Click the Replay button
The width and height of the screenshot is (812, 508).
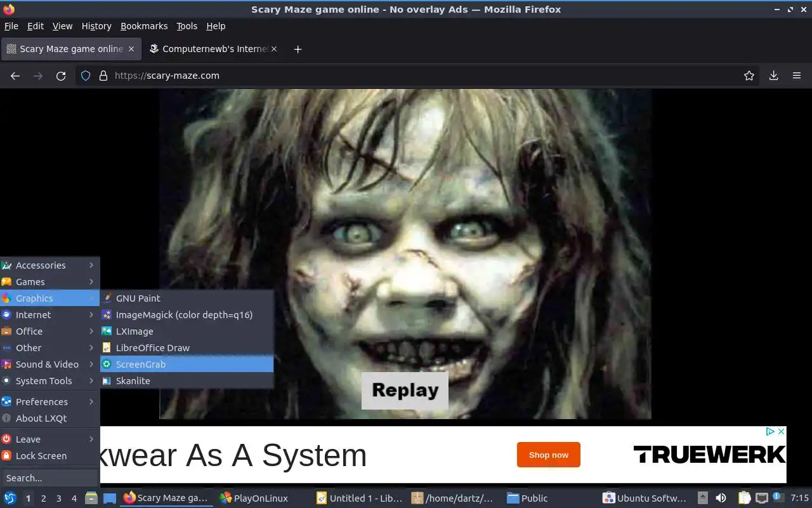coord(405,390)
